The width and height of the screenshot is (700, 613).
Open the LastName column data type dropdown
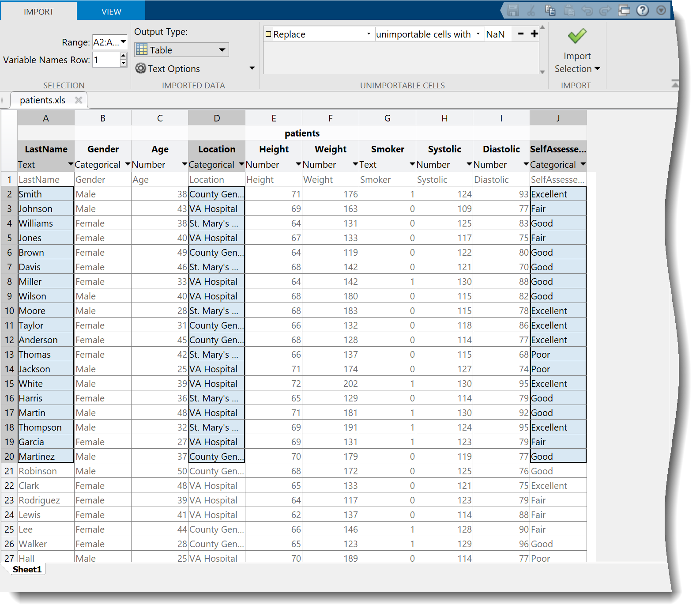click(x=71, y=164)
